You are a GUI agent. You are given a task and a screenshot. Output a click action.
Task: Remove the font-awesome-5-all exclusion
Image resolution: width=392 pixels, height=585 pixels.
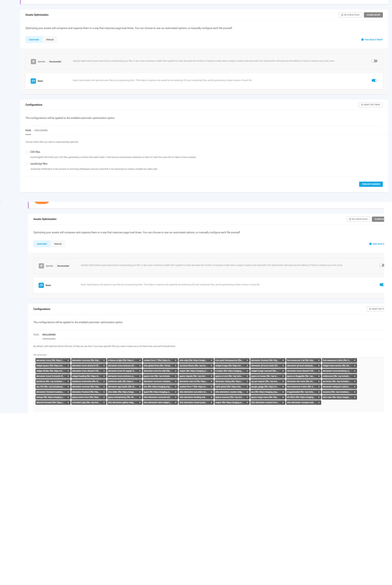(x=319, y=360)
